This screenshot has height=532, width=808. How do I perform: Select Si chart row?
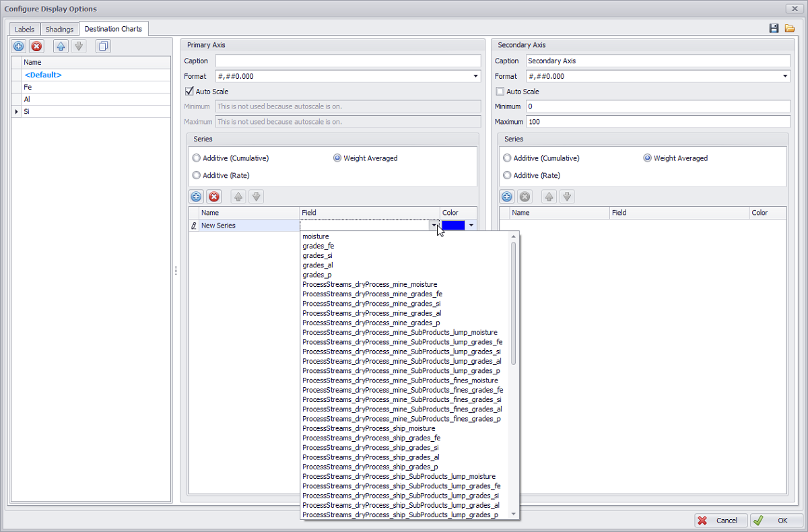(x=96, y=111)
